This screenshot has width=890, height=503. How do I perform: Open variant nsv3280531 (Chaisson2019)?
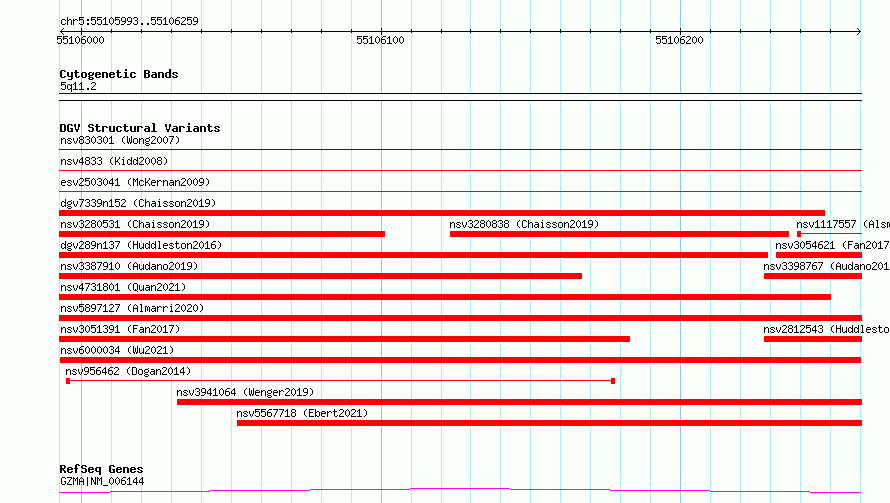tap(135, 224)
